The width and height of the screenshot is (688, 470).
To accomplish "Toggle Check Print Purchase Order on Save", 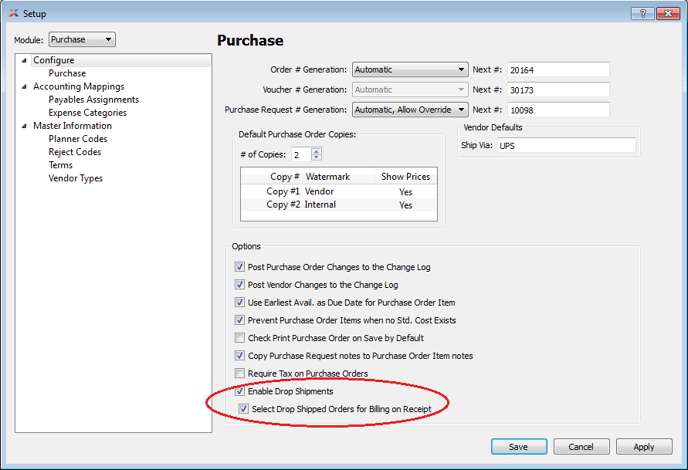I will coord(239,338).
